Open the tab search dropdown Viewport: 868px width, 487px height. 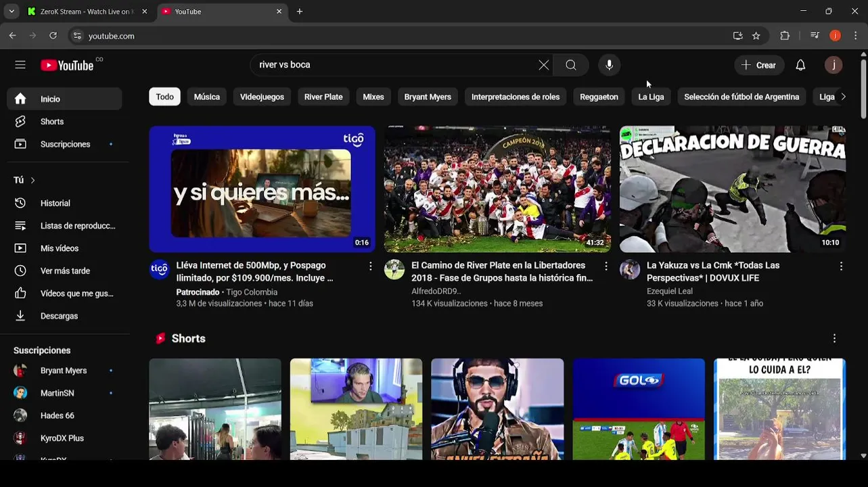point(12,11)
